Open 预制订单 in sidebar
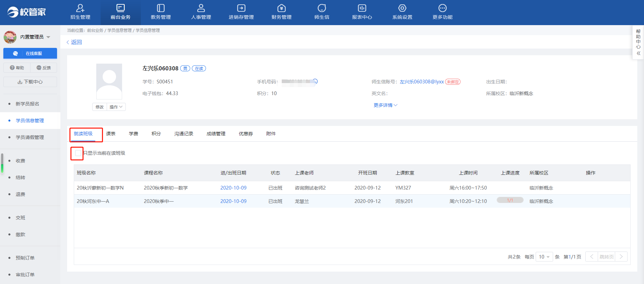This screenshot has width=644, height=284. pos(25,258)
